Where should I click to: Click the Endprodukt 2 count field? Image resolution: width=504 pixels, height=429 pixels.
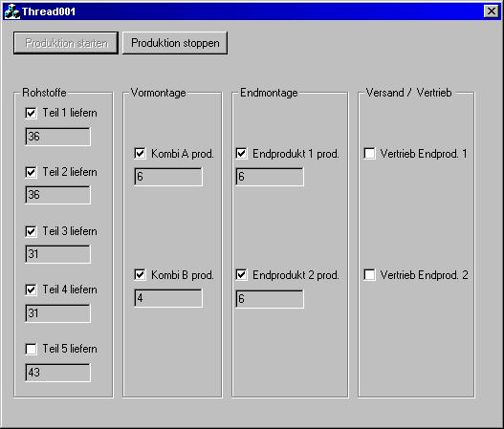(x=270, y=299)
